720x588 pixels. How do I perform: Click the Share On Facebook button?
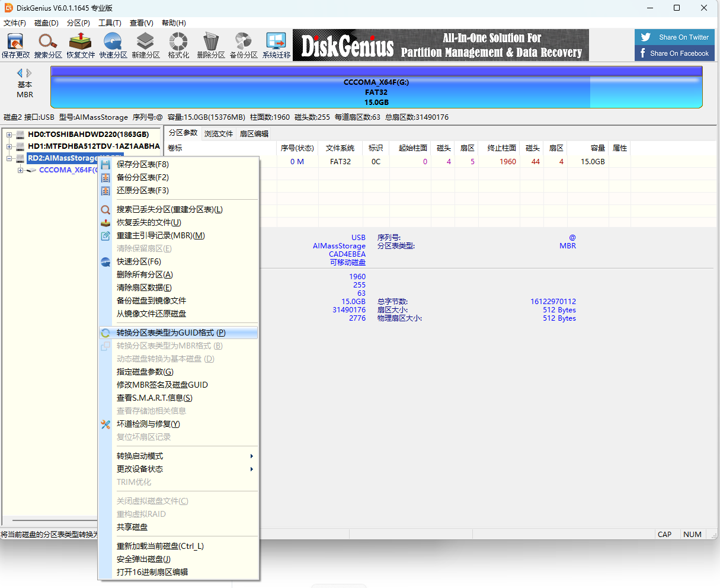click(674, 53)
